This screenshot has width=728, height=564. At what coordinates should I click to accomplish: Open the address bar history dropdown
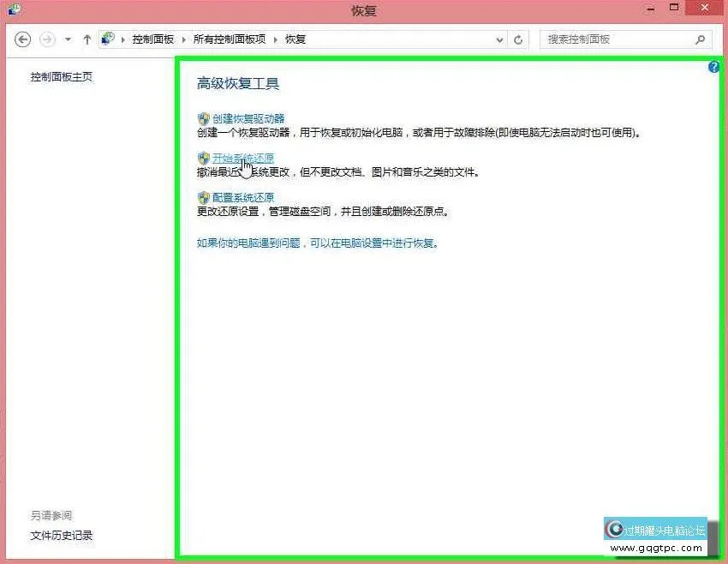tap(499, 39)
